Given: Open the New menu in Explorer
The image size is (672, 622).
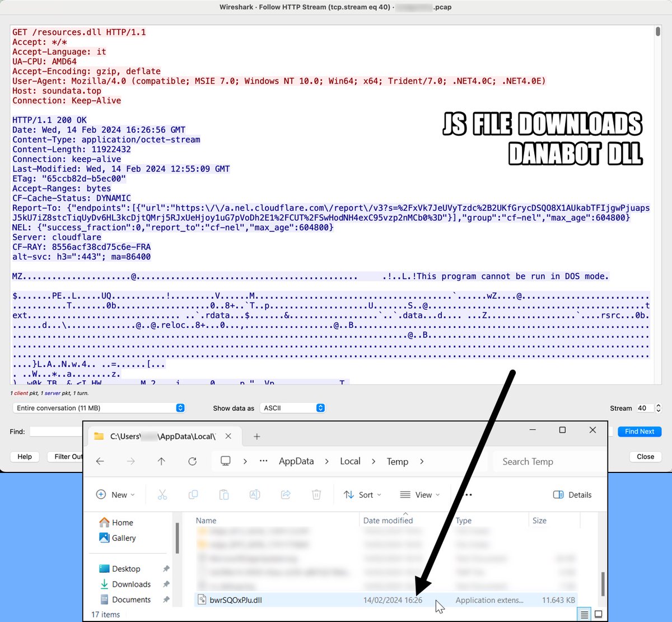Looking at the screenshot, I should pos(116,495).
